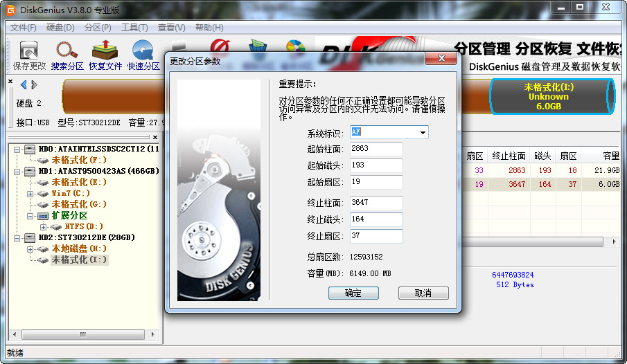The image size is (627, 364).
Task: Expand the Win7(C:) tree node
Action: [x=30, y=194]
